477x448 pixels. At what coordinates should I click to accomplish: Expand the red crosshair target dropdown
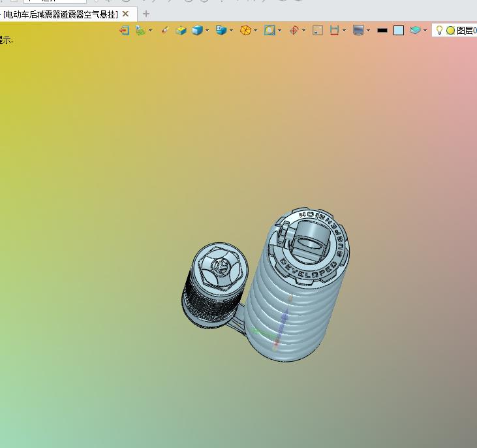pos(303,31)
